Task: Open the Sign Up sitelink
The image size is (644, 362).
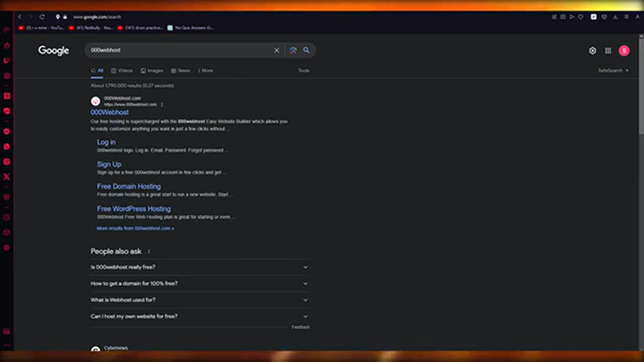Action: [x=109, y=164]
